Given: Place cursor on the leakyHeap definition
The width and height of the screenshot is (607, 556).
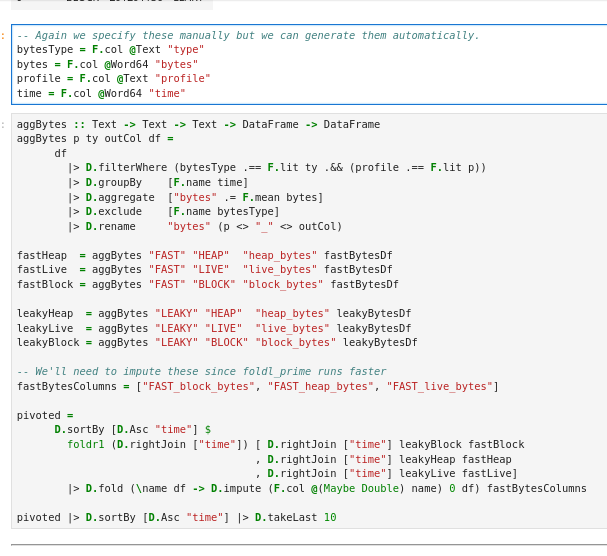Looking at the screenshot, I should pyautogui.click(x=213, y=313).
